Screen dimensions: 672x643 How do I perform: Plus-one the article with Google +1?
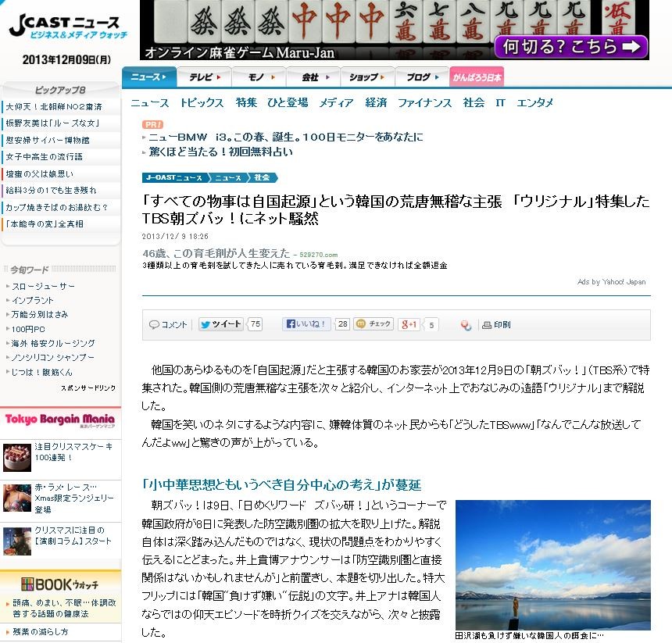pyautogui.click(x=409, y=325)
